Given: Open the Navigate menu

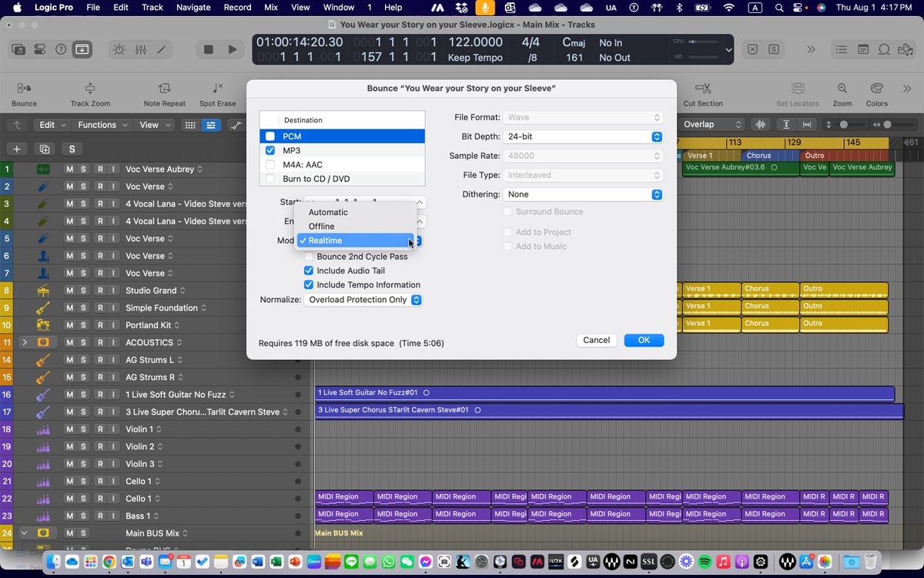Looking at the screenshot, I should [192, 7].
